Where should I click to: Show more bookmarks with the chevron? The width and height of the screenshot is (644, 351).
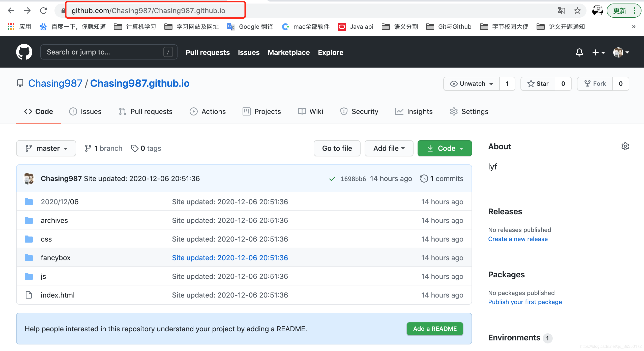634,26
